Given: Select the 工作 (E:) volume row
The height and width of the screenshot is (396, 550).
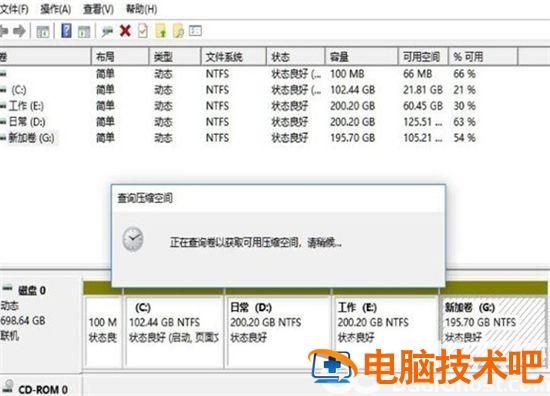Looking at the screenshot, I should coord(26,106).
